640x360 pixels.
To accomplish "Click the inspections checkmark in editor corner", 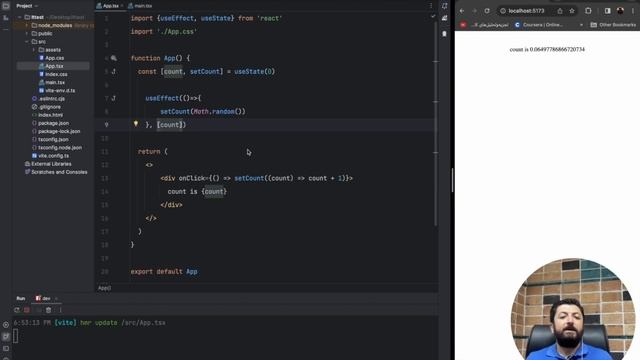I will (433, 17).
